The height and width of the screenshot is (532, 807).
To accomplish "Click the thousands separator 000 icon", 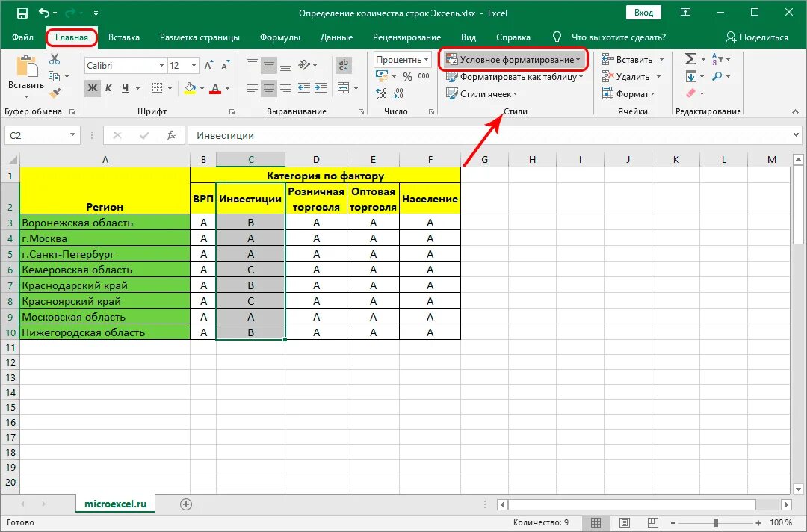I will [x=424, y=76].
